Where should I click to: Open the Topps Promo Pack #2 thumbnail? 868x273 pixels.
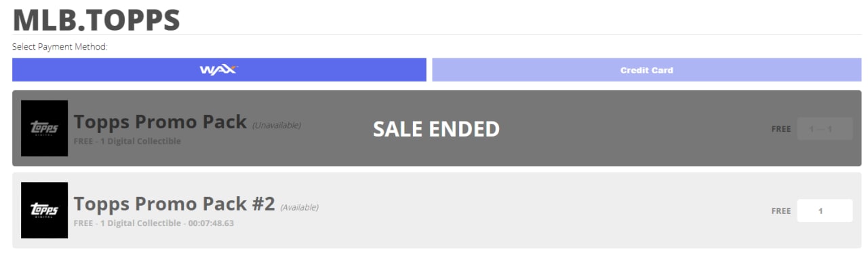point(44,211)
